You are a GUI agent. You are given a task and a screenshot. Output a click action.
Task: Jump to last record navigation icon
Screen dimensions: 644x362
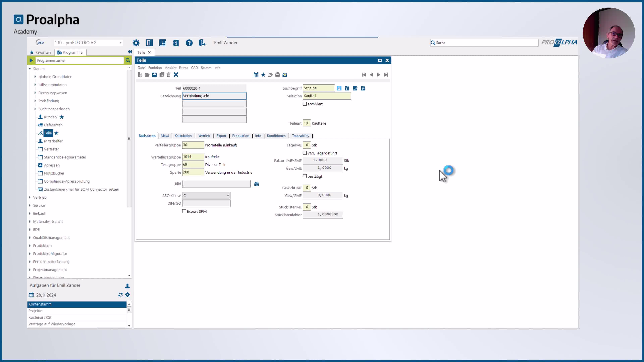[x=386, y=75]
